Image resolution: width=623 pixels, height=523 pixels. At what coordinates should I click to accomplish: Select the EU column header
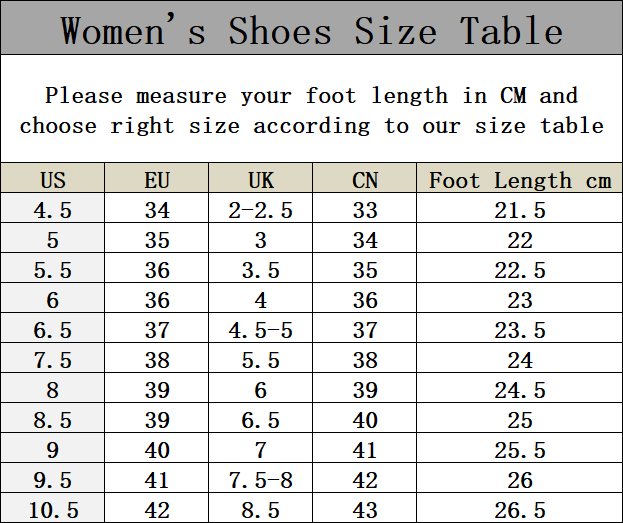coord(157,181)
